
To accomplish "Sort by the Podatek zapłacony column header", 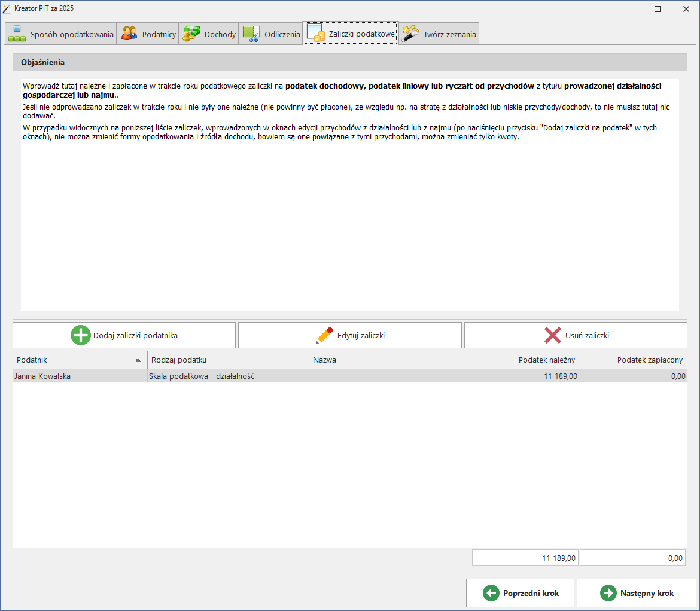I will (633, 360).
